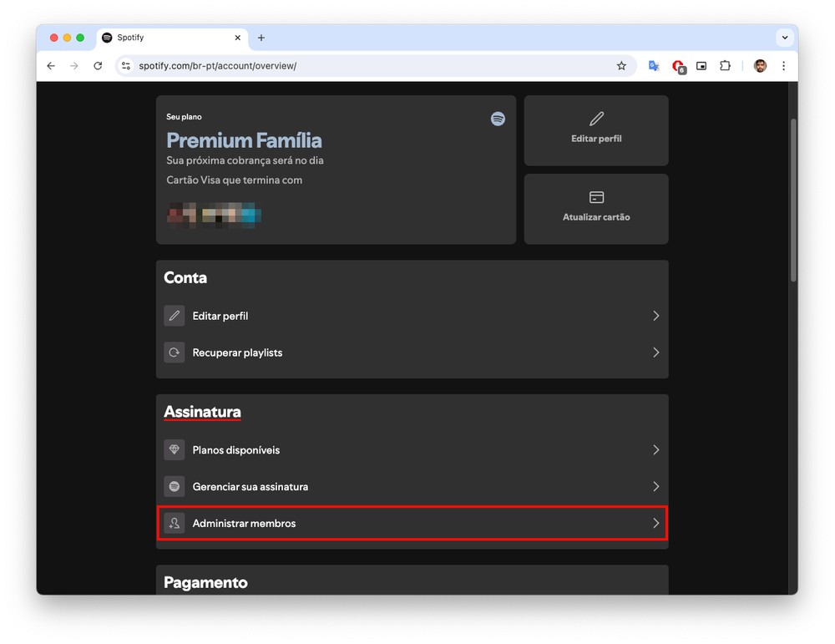
Task: Open the Extensions puzzle menu
Action: coord(725,66)
